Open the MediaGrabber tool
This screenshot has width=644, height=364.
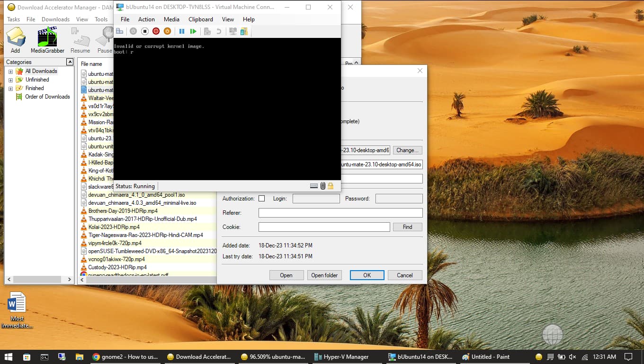[x=47, y=40]
